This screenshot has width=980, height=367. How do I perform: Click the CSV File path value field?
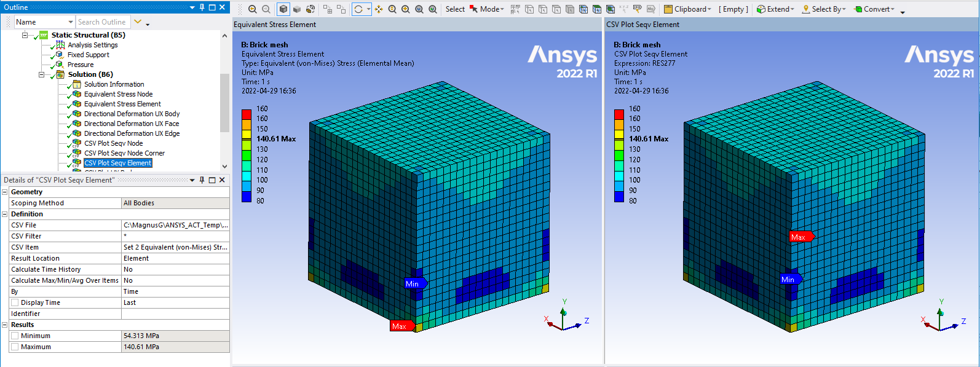pos(175,225)
